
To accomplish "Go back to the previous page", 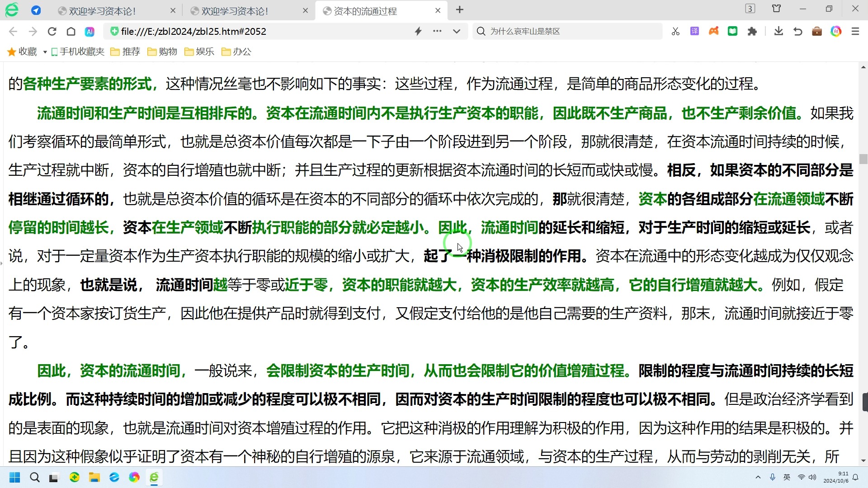I will tap(13, 31).
